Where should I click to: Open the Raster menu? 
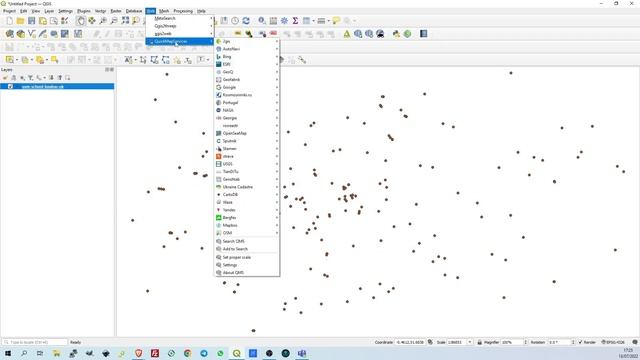(116, 11)
